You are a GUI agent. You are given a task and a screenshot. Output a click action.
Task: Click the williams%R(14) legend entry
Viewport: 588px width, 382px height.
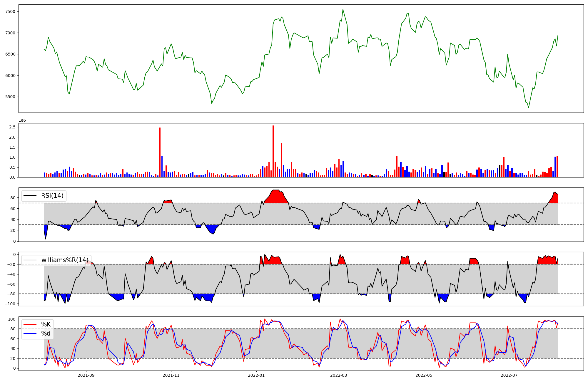(x=65, y=260)
